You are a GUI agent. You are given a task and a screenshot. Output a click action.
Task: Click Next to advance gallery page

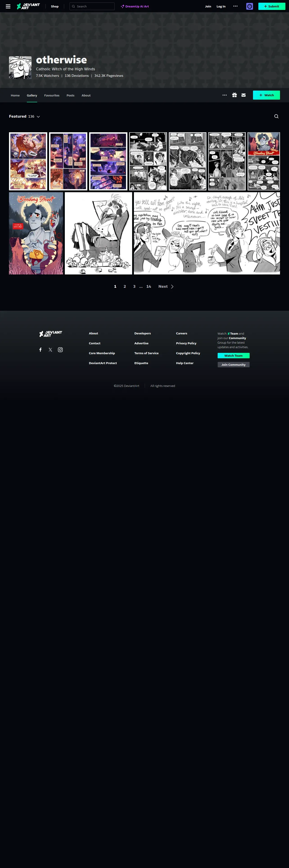coord(166,286)
